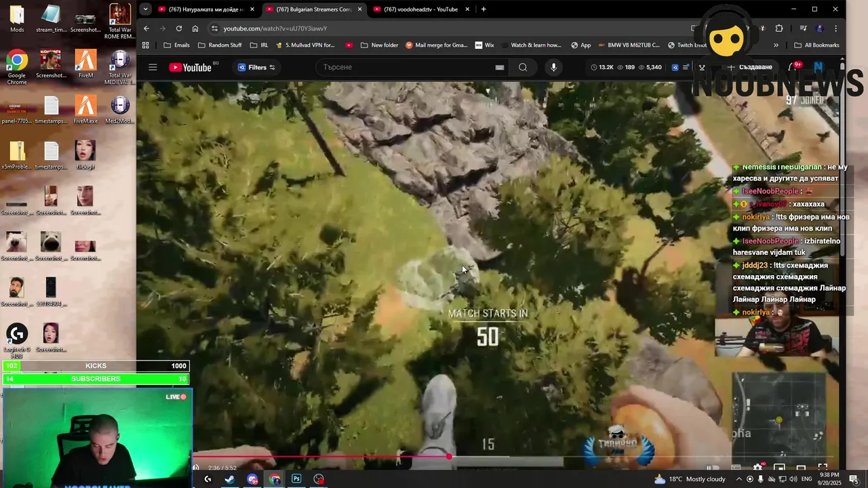Switch to the voodooheadztv YouTube tab
Image resolution: width=868 pixels, height=488 pixels.
click(x=420, y=9)
